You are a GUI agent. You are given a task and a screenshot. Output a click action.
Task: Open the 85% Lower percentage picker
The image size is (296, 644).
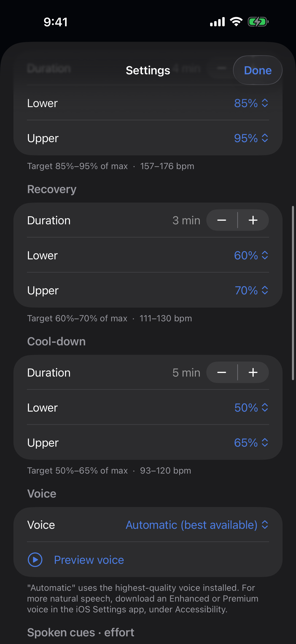coord(251,103)
